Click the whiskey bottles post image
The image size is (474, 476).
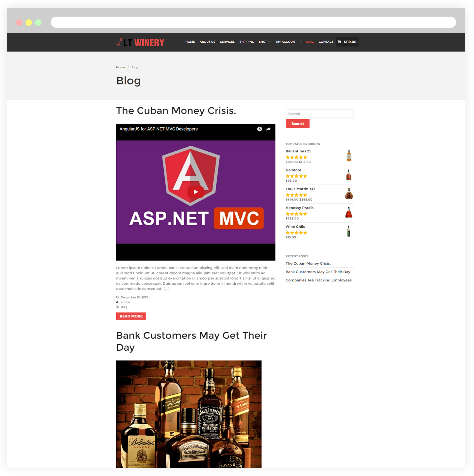[189, 414]
